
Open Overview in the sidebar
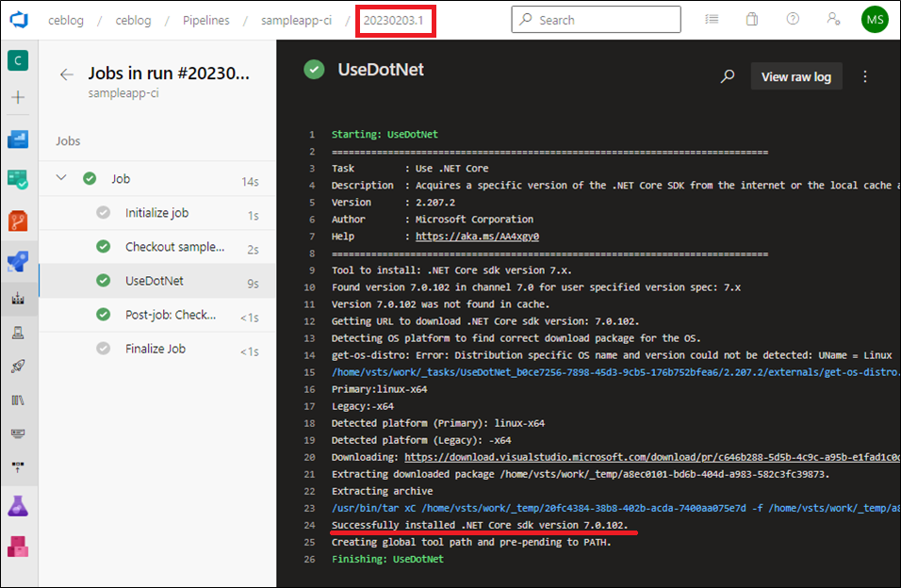coord(18,139)
